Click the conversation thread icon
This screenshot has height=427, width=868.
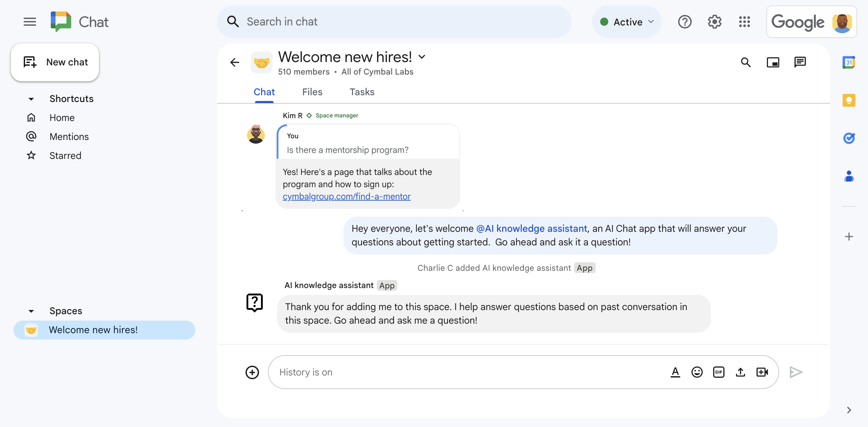click(x=801, y=61)
